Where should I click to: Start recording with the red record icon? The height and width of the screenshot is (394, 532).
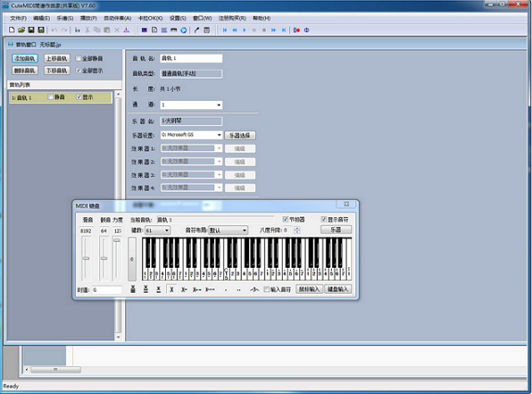297,30
